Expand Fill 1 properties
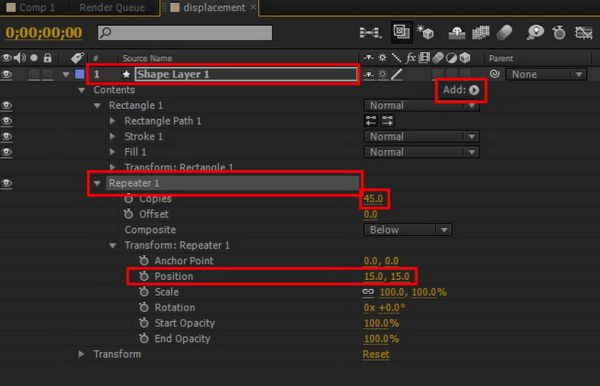This screenshot has width=600, height=386. [112, 152]
